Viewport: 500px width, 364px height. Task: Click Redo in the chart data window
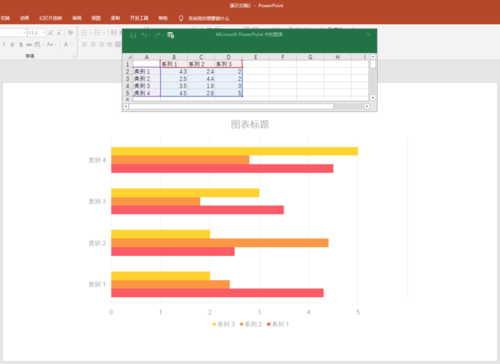(157, 35)
